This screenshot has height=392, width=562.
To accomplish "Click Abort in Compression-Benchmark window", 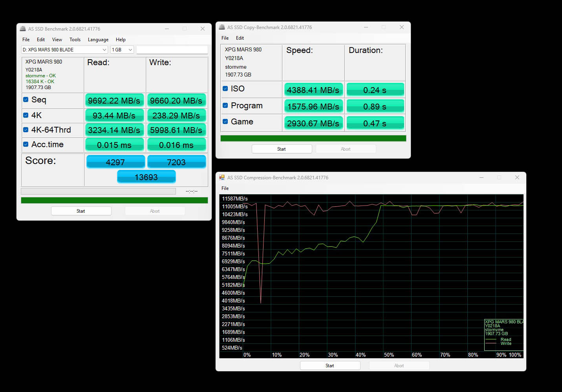I will pyautogui.click(x=399, y=366).
